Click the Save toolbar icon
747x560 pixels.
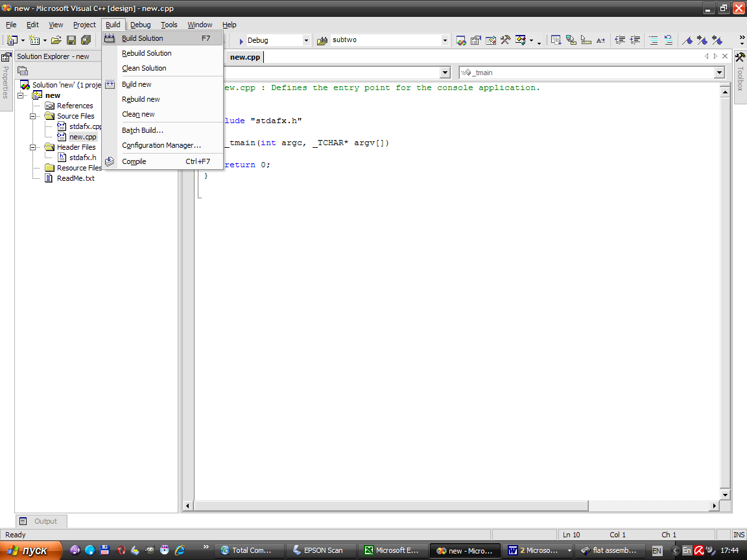[x=71, y=40]
